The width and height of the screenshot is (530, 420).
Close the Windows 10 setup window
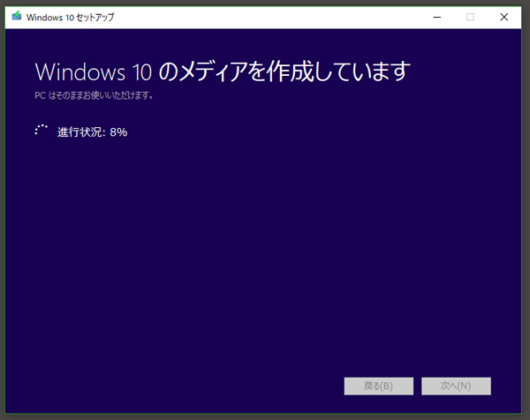(x=504, y=17)
